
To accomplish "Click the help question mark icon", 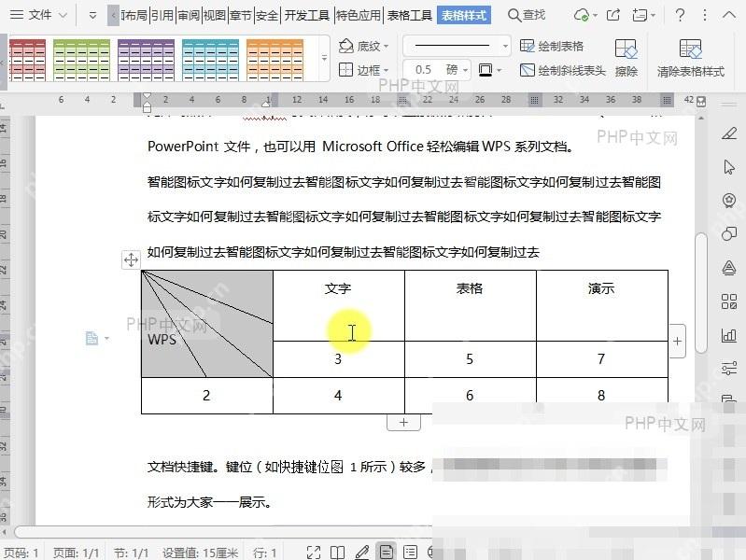I will point(681,15).
